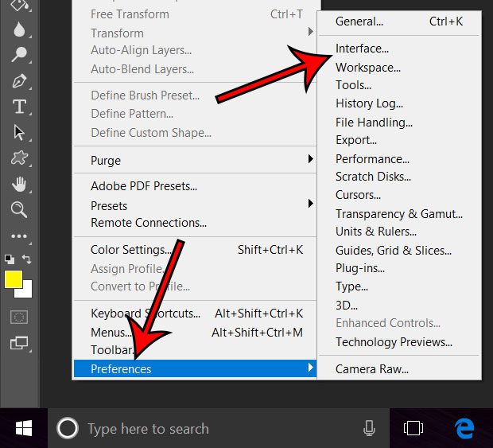
Task: Reset to default black and white colors
Action: [x=10, y=259]
